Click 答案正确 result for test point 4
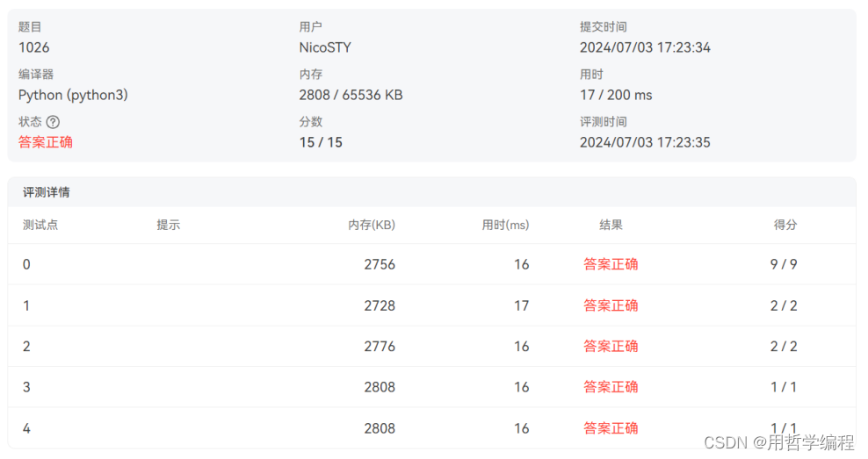 611,428
